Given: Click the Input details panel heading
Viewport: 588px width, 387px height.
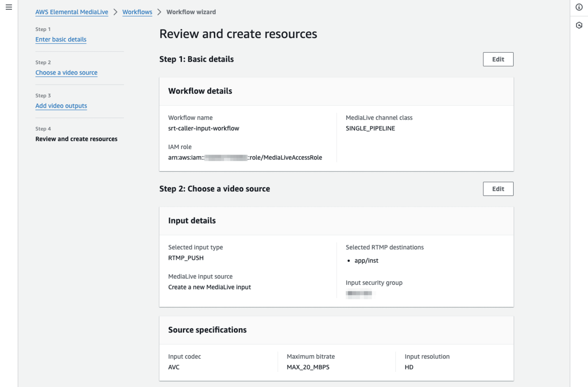Looking at the screenshot, I should (x=192, y=221).
